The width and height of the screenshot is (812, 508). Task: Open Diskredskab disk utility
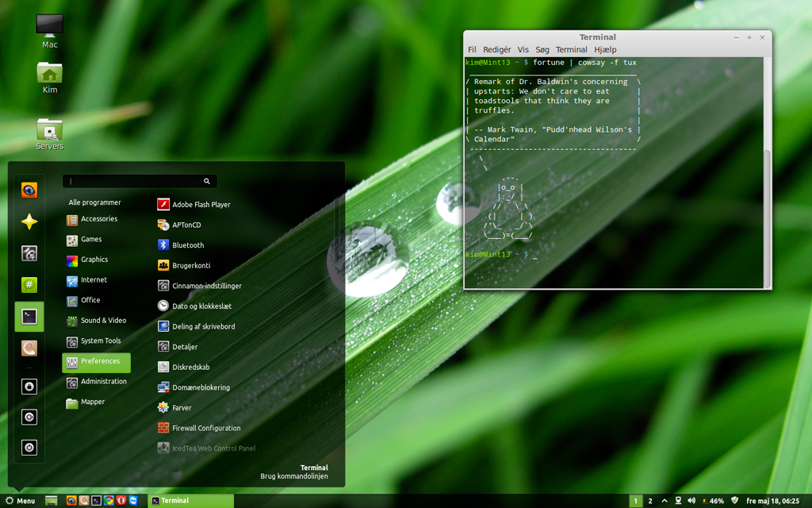pyautogui.click(x=184, y=367)
